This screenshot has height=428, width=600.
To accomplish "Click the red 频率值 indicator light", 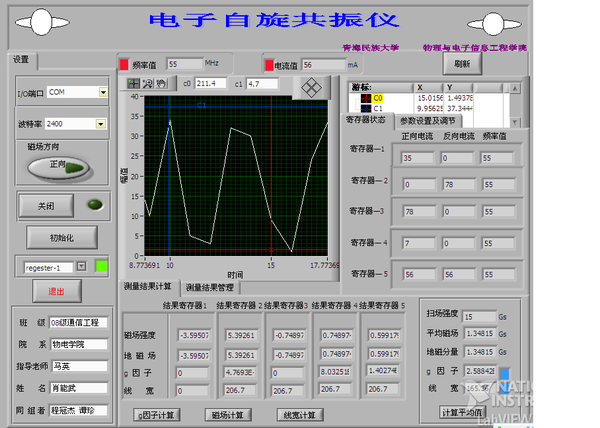I will click(124, 65).
